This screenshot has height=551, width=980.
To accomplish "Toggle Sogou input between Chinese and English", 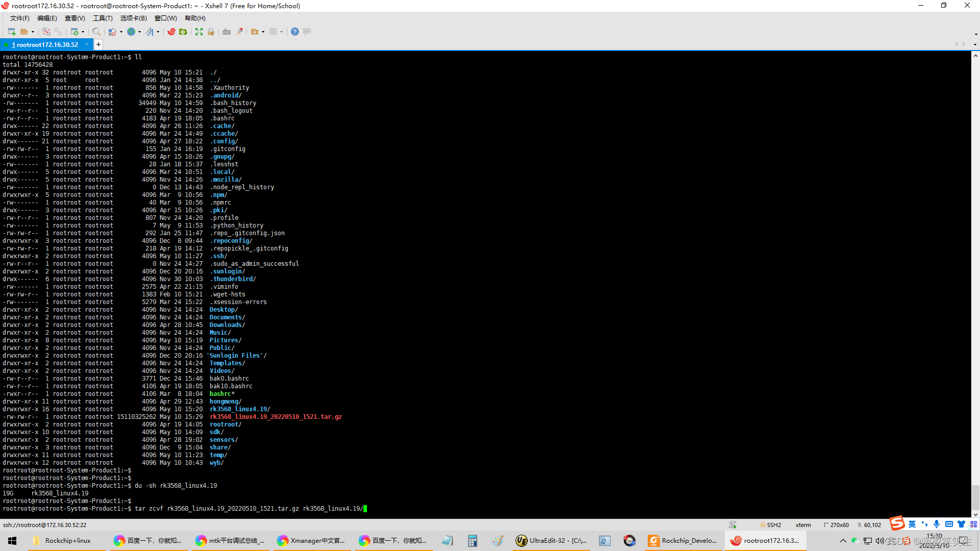I will pos(912,524).
